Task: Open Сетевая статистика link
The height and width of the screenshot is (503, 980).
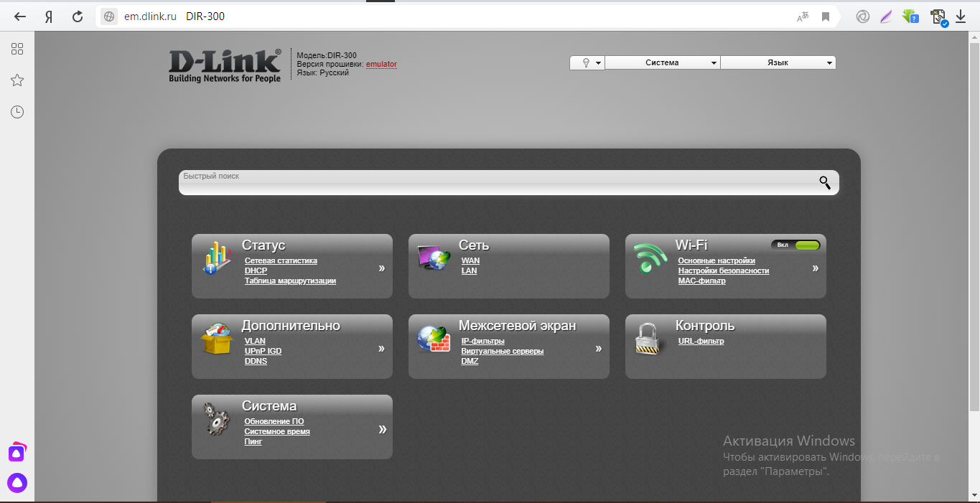Action: tap(281, 261)
